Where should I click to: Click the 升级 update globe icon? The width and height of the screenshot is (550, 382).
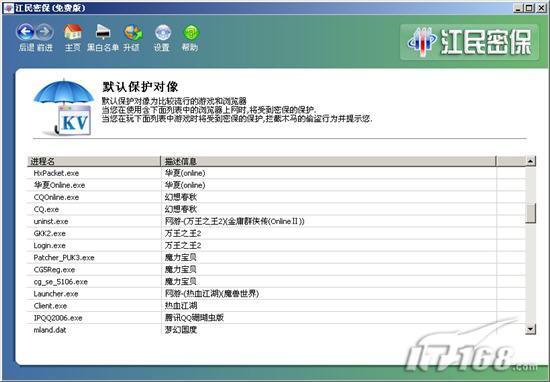coord(133,32)
